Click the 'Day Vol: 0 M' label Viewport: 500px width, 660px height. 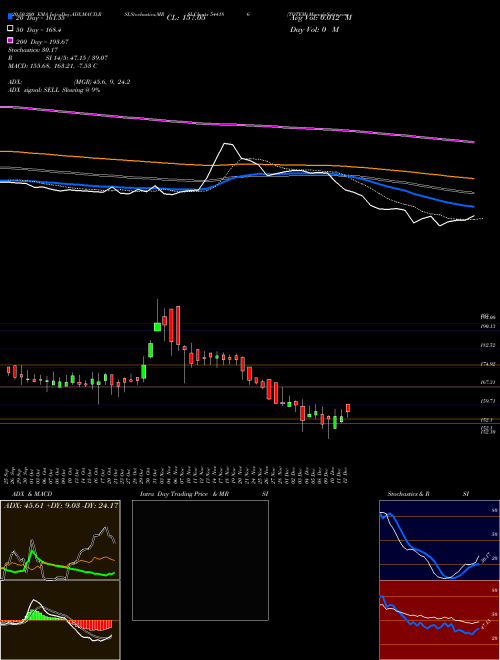coord(315,29)
